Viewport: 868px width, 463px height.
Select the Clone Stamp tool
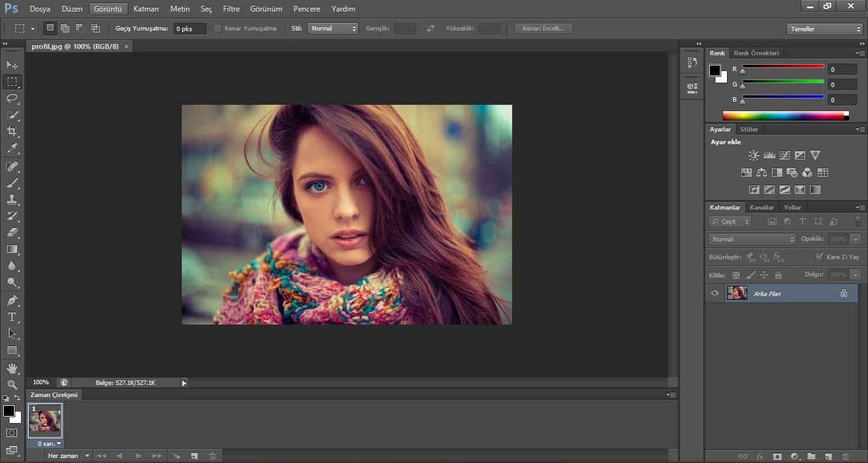tap(12, 199)
